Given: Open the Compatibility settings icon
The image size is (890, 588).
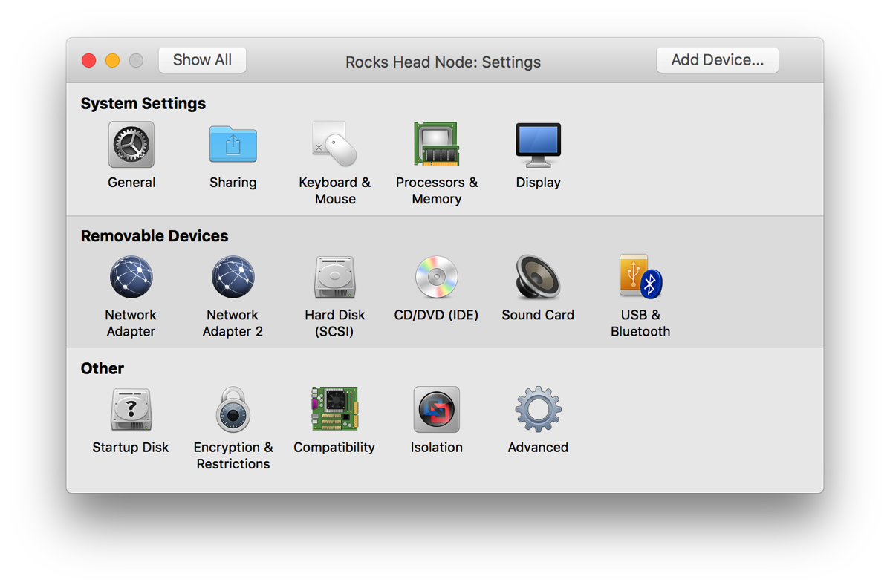Looking at the screenshot, I should [x=334, y=409].
